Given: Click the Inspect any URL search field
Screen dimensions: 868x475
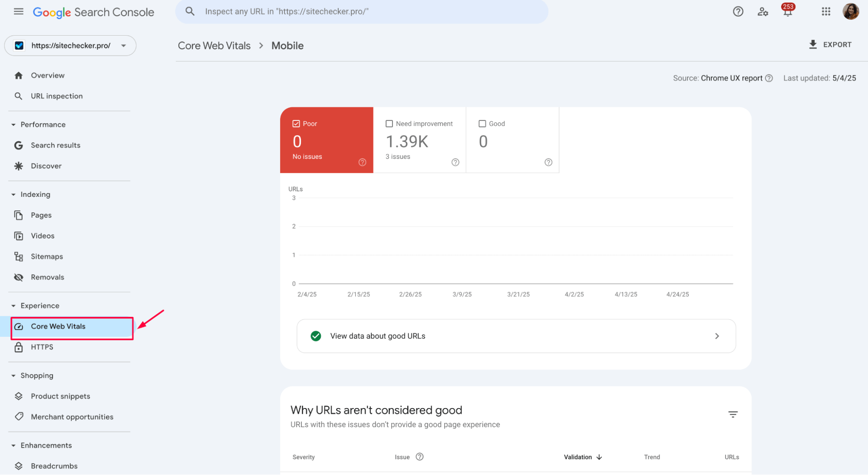Looking at the screenshot, I should tap(362, 12).
